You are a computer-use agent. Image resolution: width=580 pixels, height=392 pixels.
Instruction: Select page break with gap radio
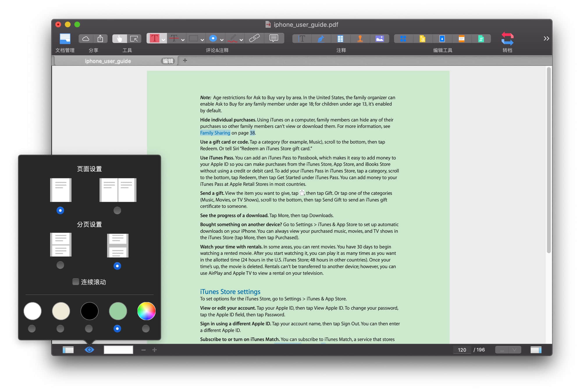[117, 266]
